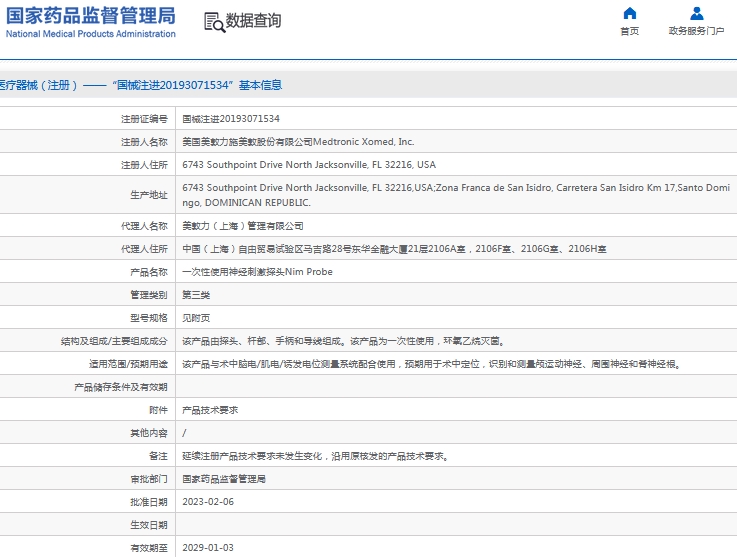Image resolution: width=737 pixels, height=557 pixels.
Task: Select the 代理人名称 label
Action: click(144, 226)
